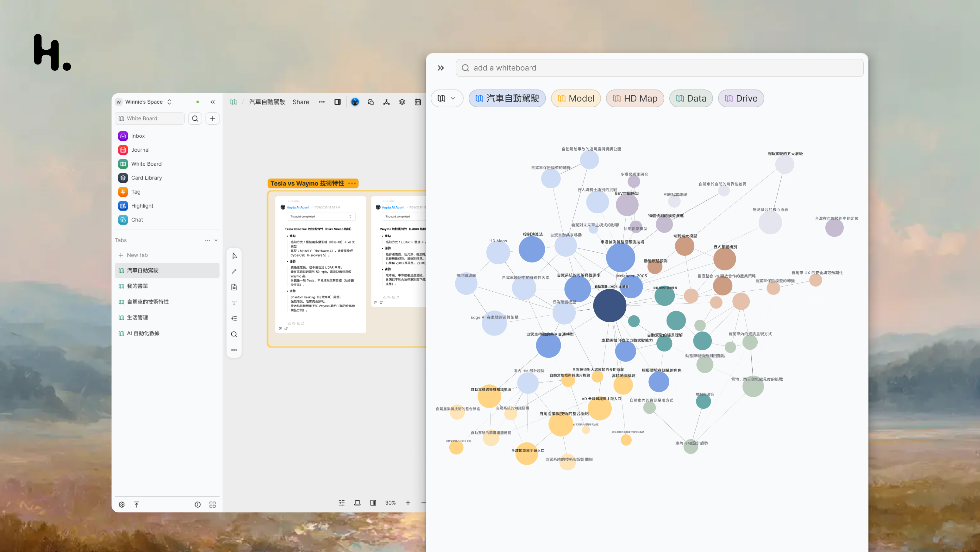Select the arrow pointer tool
This screenshot has height=552, width=980.
[x=234, y=256]
